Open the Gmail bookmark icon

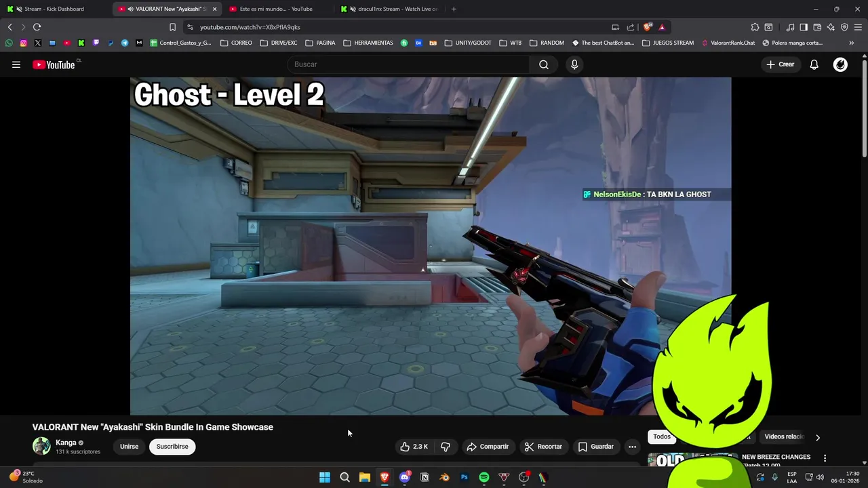139,43
